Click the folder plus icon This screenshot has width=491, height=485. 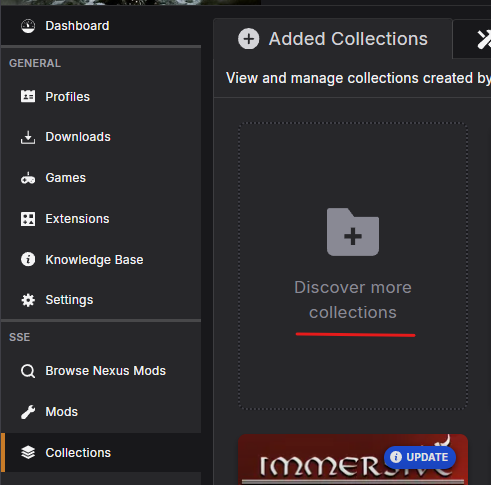353,232
